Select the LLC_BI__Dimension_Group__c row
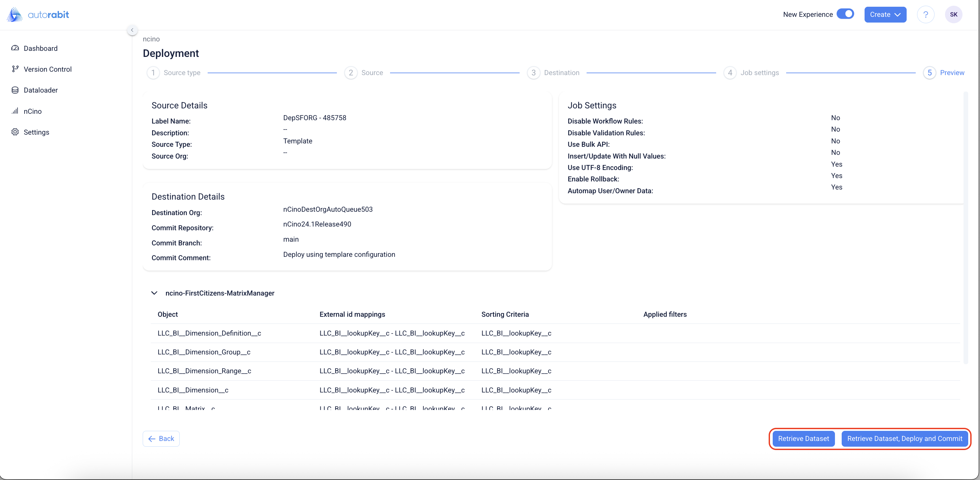 point(204,352)
